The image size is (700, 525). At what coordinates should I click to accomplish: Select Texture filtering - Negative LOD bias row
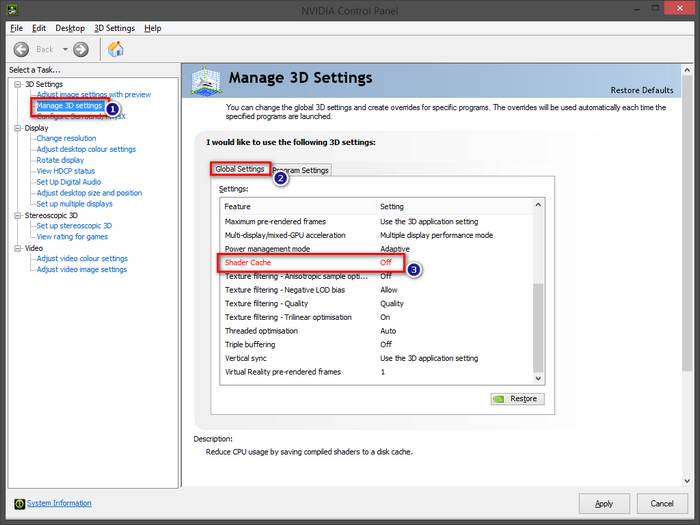click(376, 290)
